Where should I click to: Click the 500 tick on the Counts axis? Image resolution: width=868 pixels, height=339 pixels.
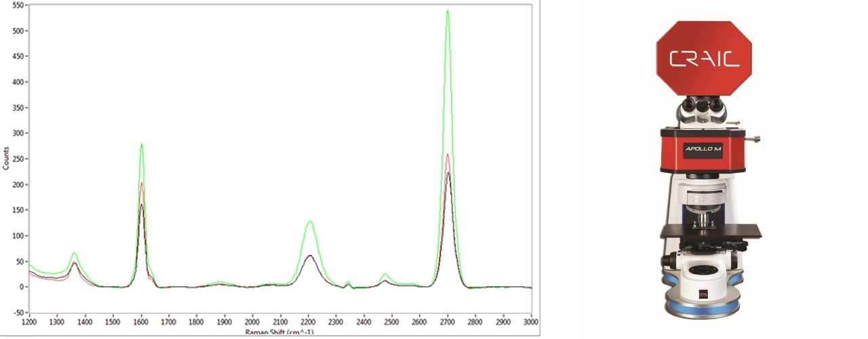click(18, 31)
